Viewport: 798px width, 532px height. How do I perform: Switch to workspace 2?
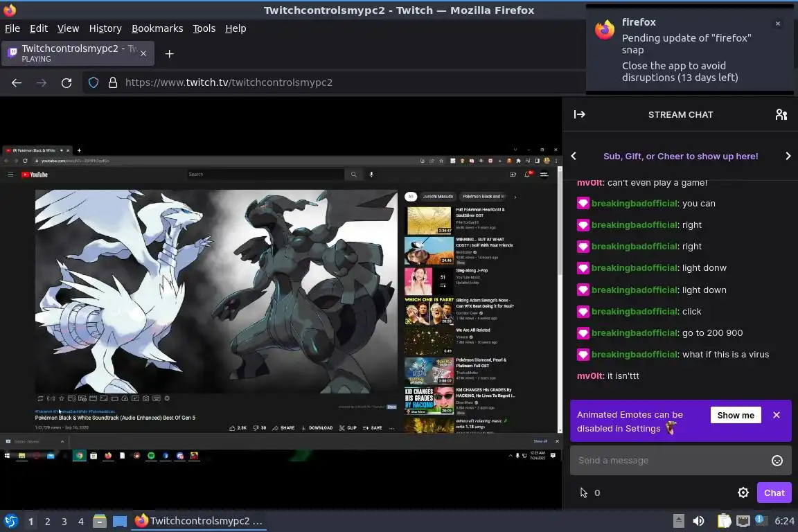pos(48,522)
